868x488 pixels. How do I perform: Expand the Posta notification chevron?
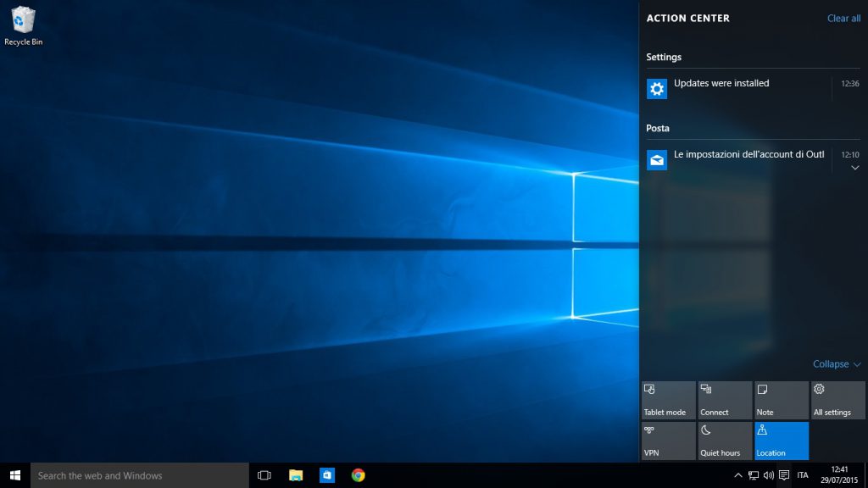pyautogui.click(x=854, y=168)
